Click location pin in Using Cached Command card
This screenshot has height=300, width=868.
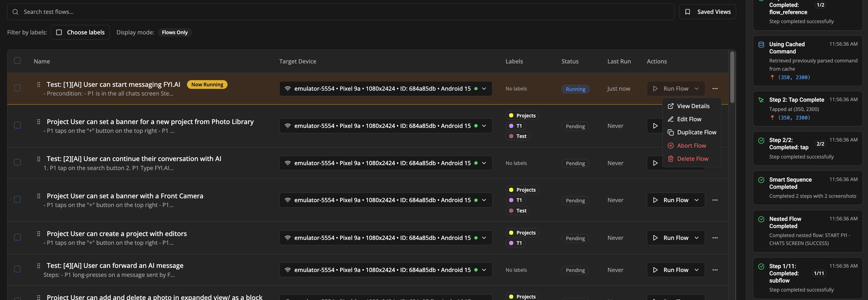tap(772, 77)
